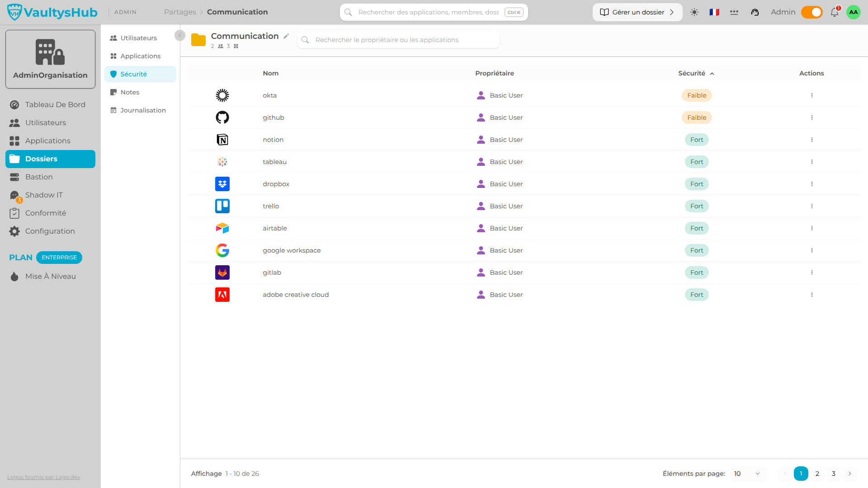Click the google workspace logo
The width and height of the screenshot is (868, 488).
click(x=222, y=250)
